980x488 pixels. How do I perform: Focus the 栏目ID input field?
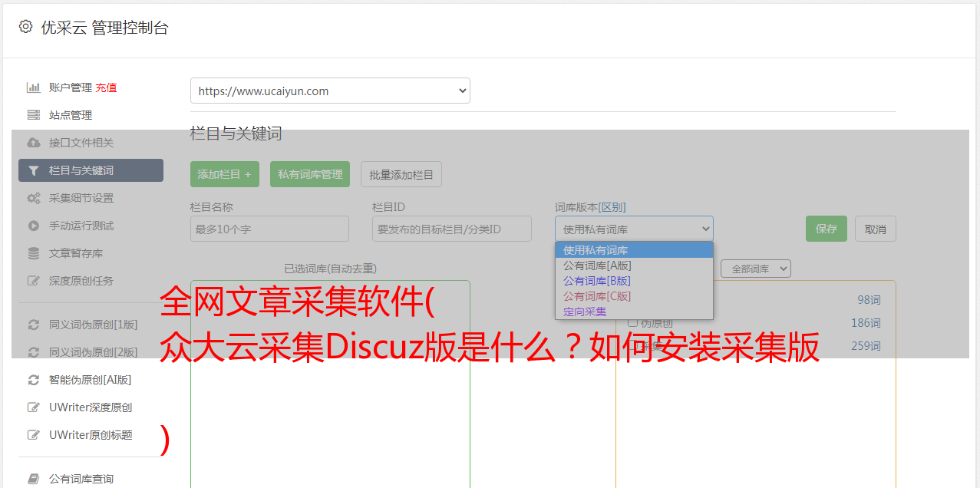pyautogui.click(x=452, y=229)
